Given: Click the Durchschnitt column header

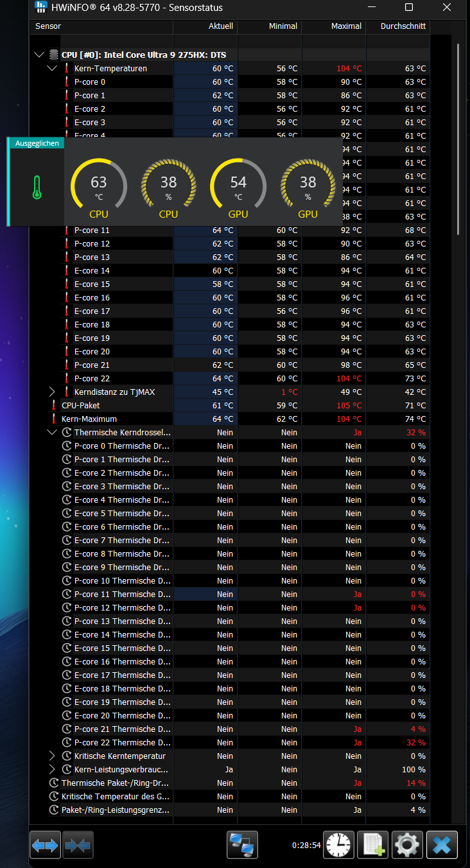Looking at the screenshot, I should [x=397, y=27].
